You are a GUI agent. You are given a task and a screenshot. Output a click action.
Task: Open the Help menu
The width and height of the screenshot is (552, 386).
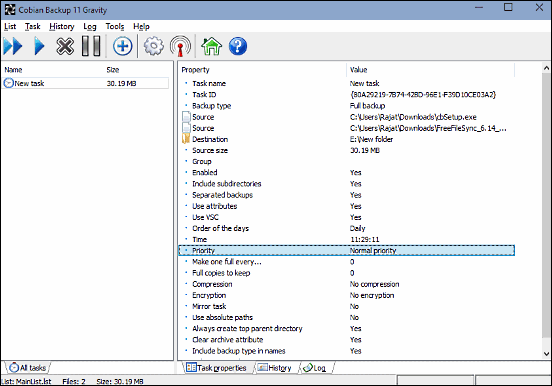tap(141, 26)
